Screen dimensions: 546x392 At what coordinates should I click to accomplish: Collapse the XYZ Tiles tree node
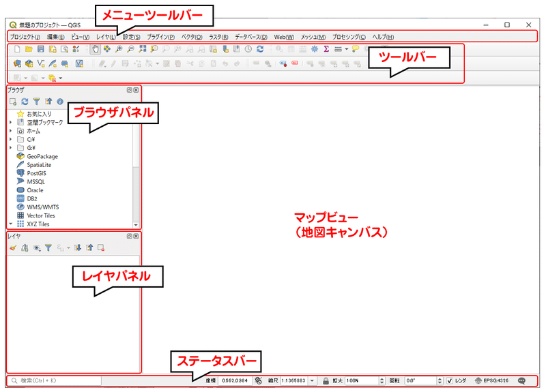coord(11,224)
